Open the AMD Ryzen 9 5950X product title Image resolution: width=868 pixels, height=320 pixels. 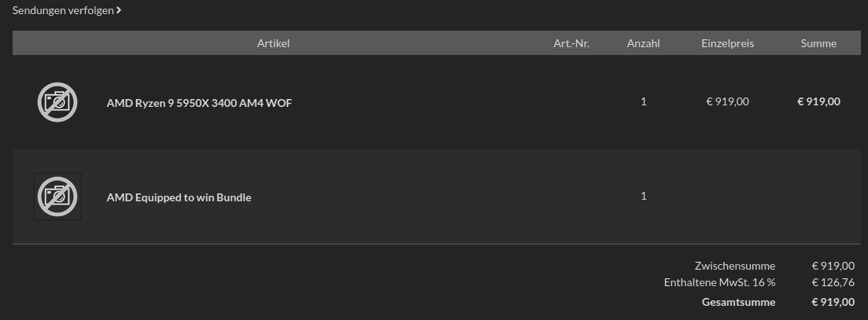[199, 103]
